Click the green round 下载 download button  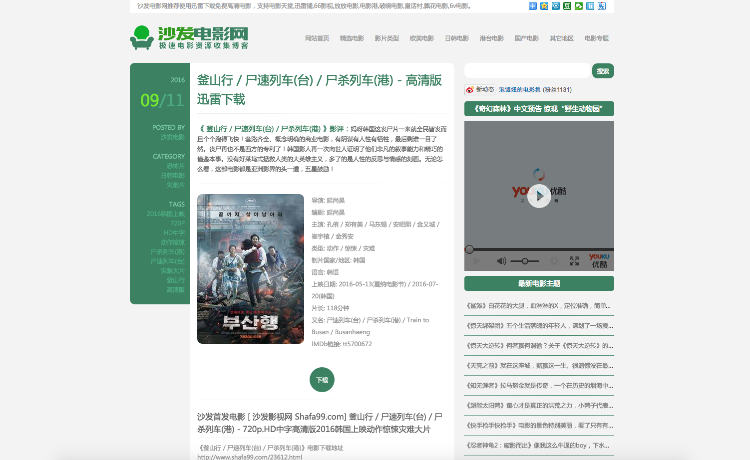pos(322,380)
